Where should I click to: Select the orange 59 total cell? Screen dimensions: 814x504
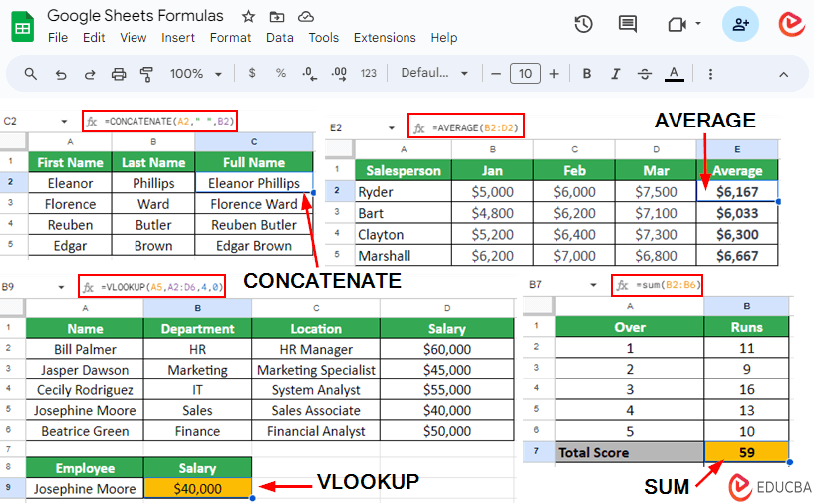coord(746,452)
